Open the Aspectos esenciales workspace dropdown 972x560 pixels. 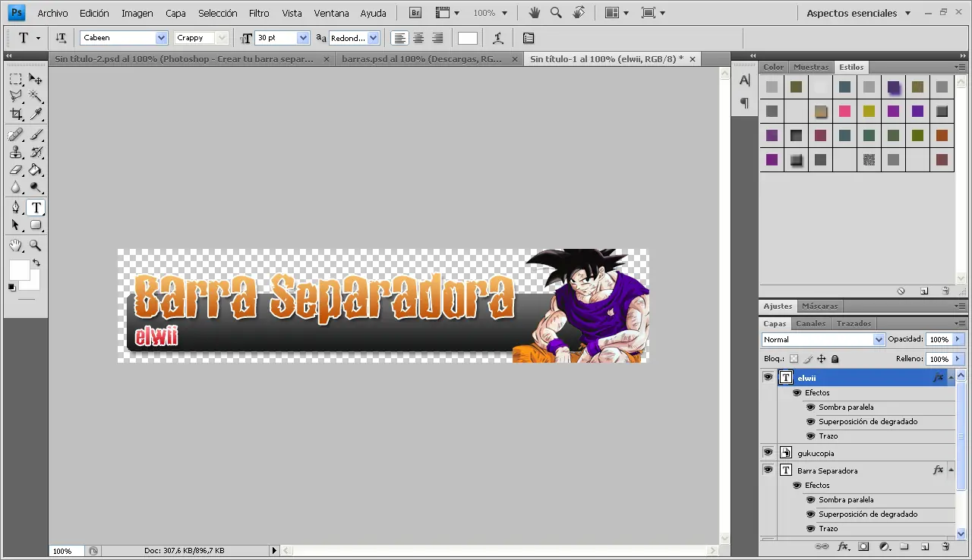pyautogui.click(x=858, y=13)
